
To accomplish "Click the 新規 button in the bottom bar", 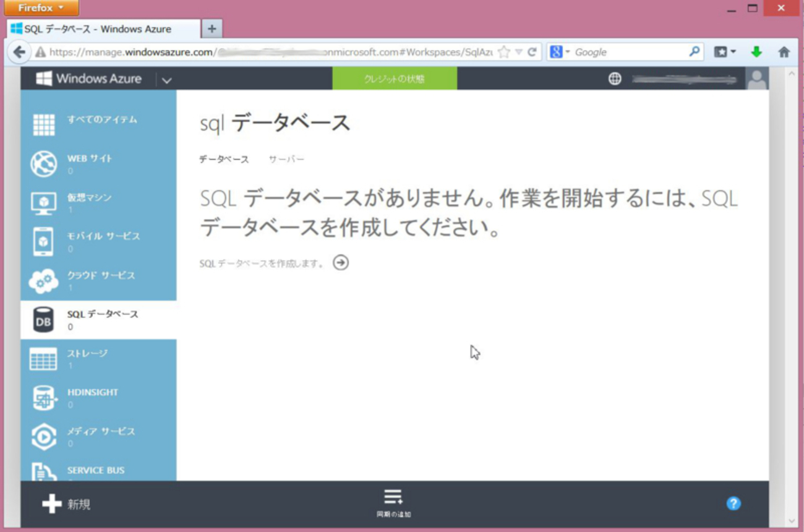I will pos(67,504).
